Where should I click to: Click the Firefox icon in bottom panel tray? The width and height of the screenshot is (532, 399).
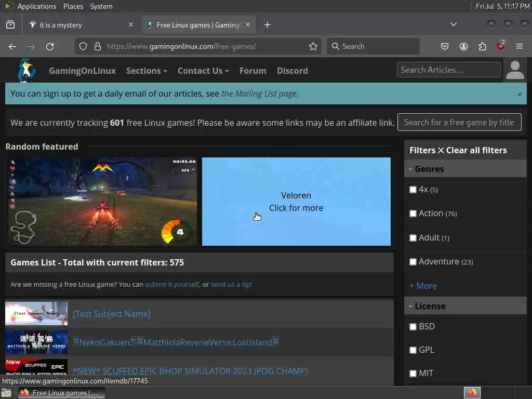pyautogui.click(x=472, y=393)
